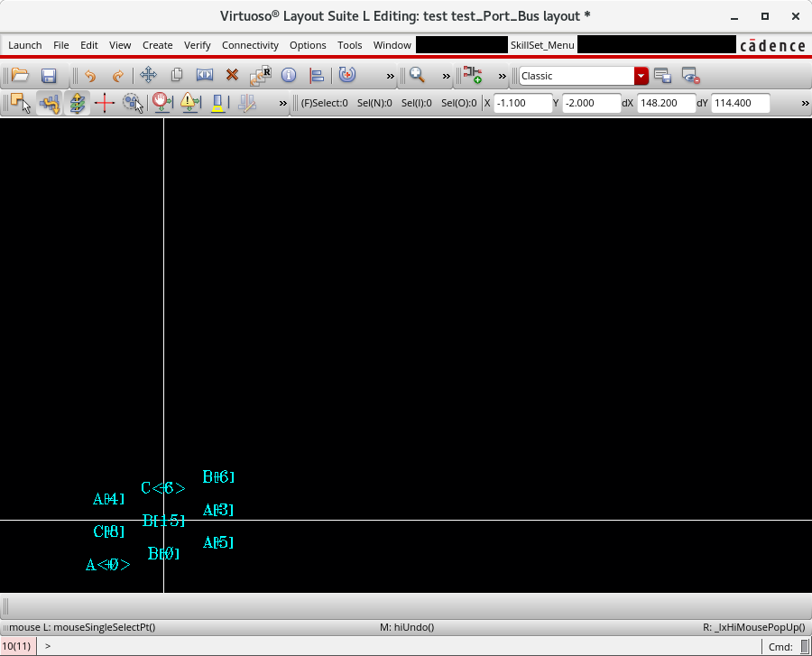
Task: Open the Launch menu
Action: 25,45
